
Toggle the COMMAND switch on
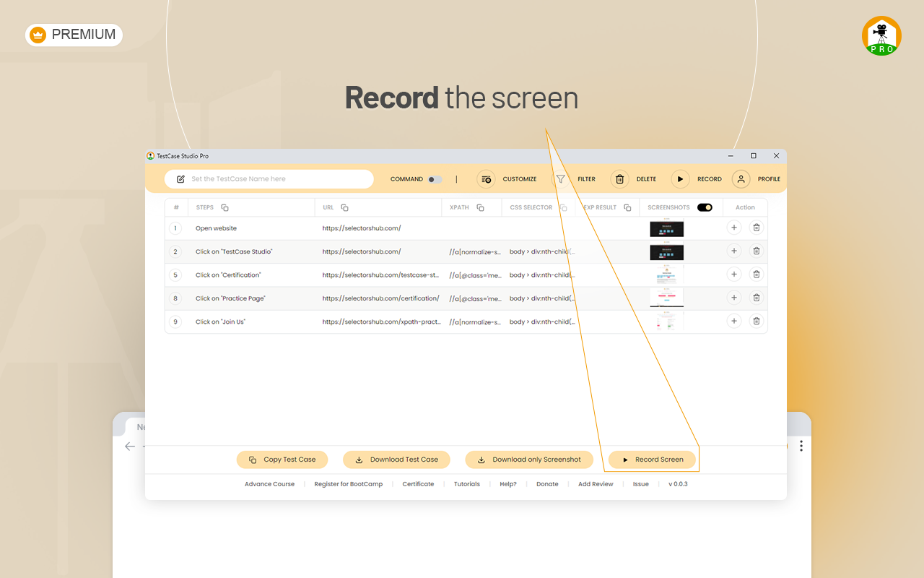pos(435,178)
